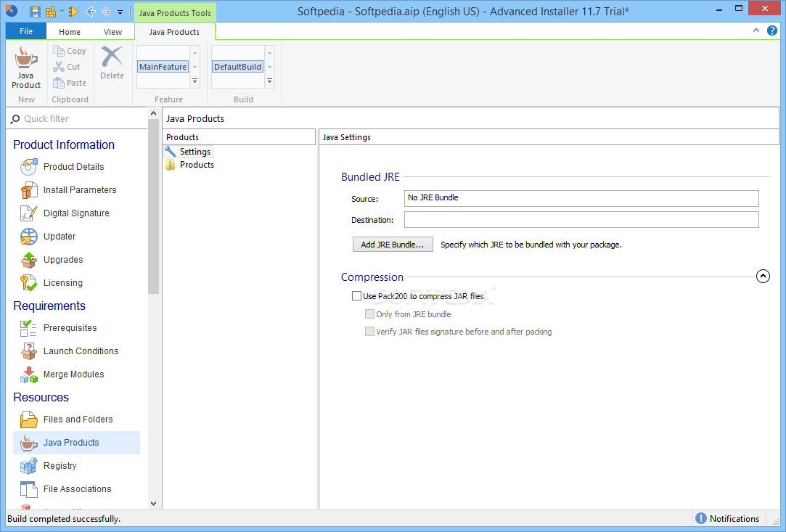Click the Resources section heading
786x532 pixels.
point(41,397)
